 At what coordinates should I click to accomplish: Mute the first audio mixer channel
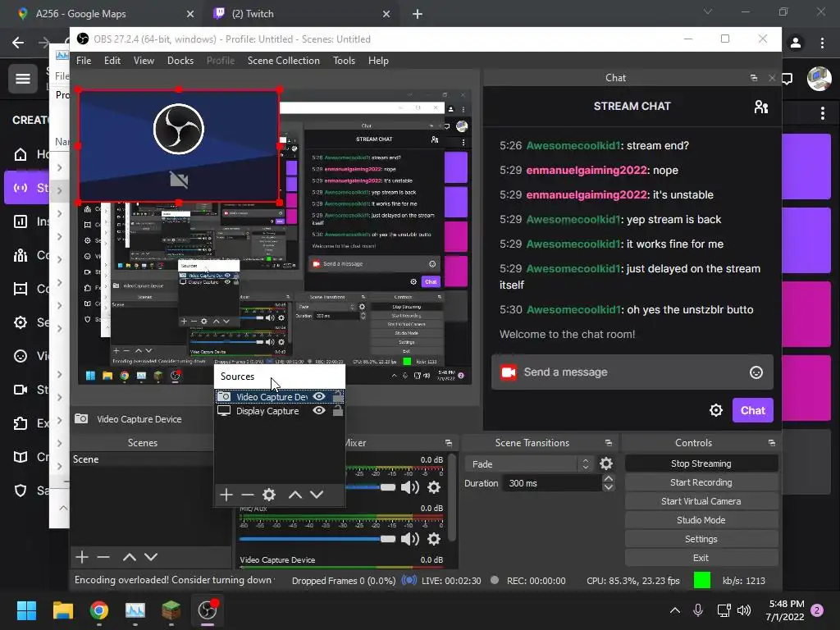coord(410,487)
